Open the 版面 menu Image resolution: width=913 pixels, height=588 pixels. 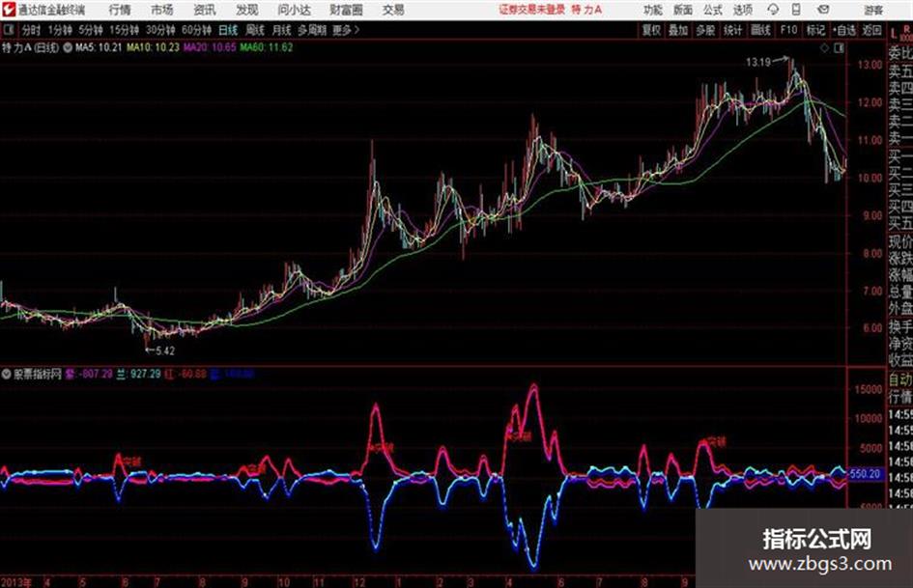(x=682, y=10)
